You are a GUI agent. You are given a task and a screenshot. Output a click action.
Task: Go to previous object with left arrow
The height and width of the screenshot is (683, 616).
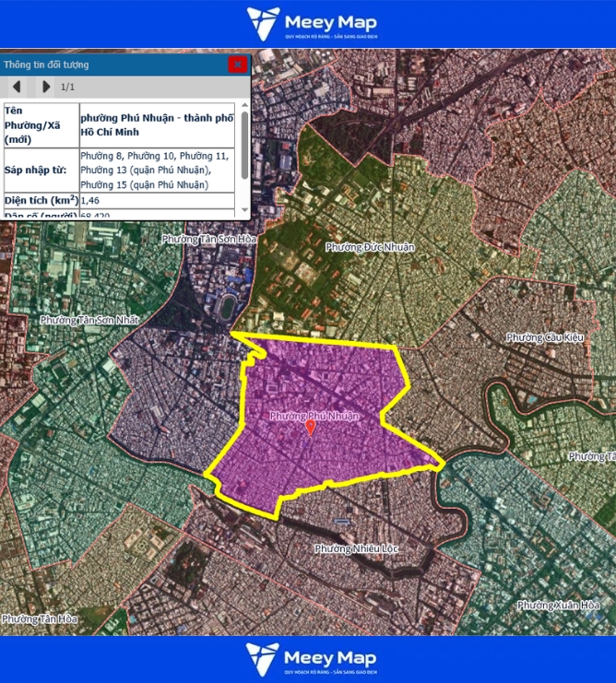(17, 87)
